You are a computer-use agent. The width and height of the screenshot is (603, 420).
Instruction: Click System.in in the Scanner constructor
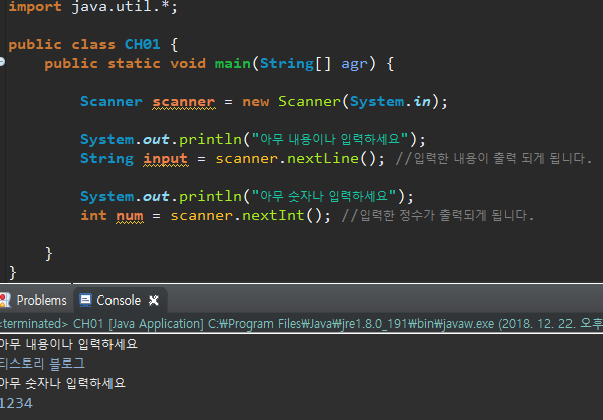point(390,102)
